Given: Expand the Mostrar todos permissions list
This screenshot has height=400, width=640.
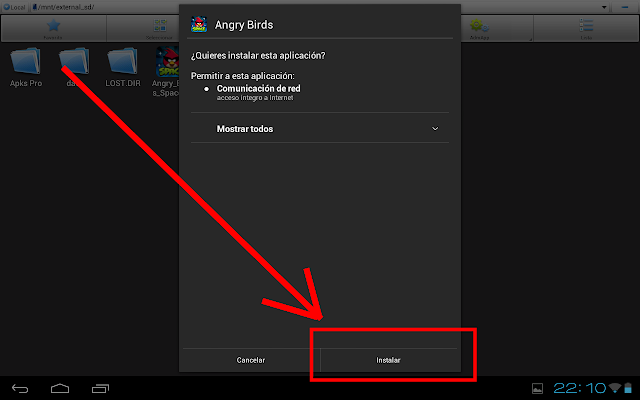Looking at the screenshot, I should tap(320, 129).
